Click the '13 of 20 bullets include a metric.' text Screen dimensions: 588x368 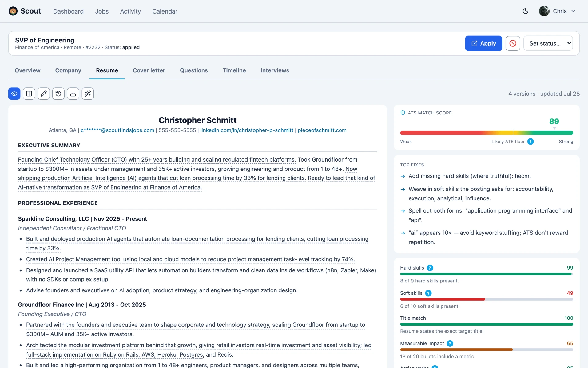tap(438, 357)
